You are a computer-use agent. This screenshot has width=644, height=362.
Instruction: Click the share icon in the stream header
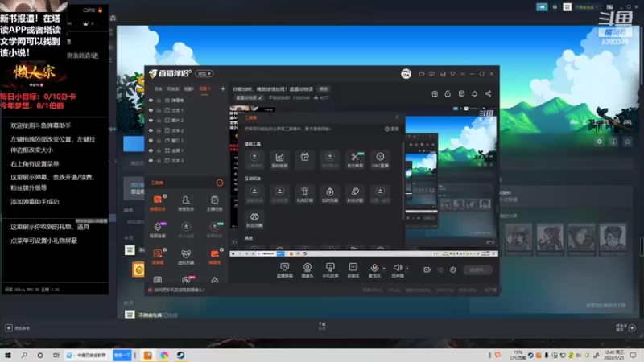click(488, 93)
